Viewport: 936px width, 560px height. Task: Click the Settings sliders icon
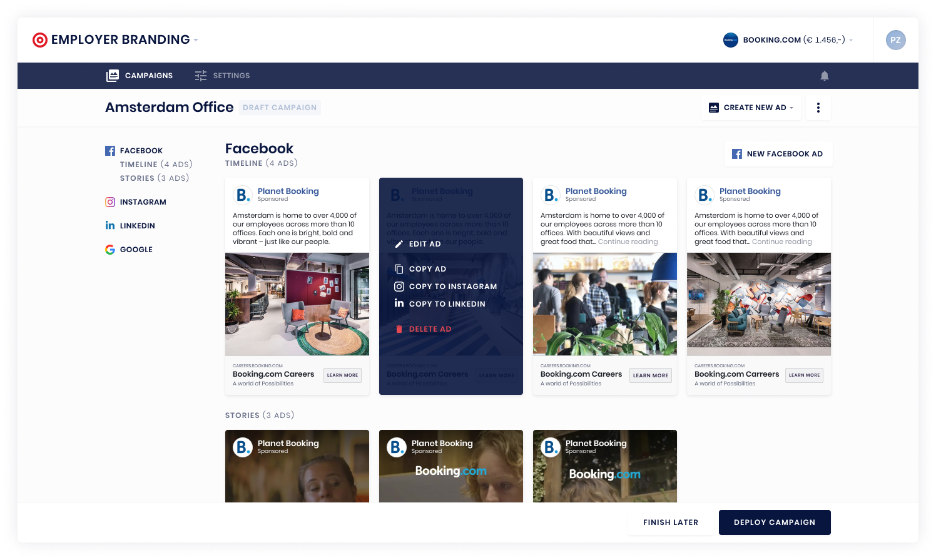[x=200, y=76]
